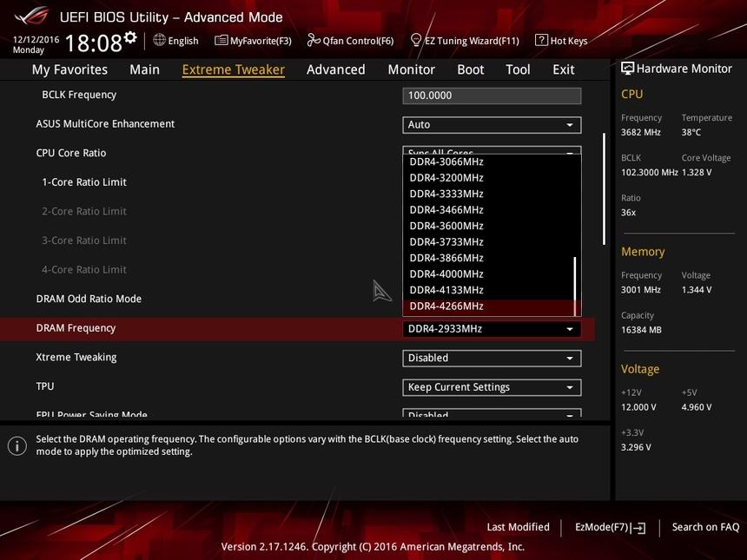
Task: Open the Advanced tab
Action: [335, 69]
